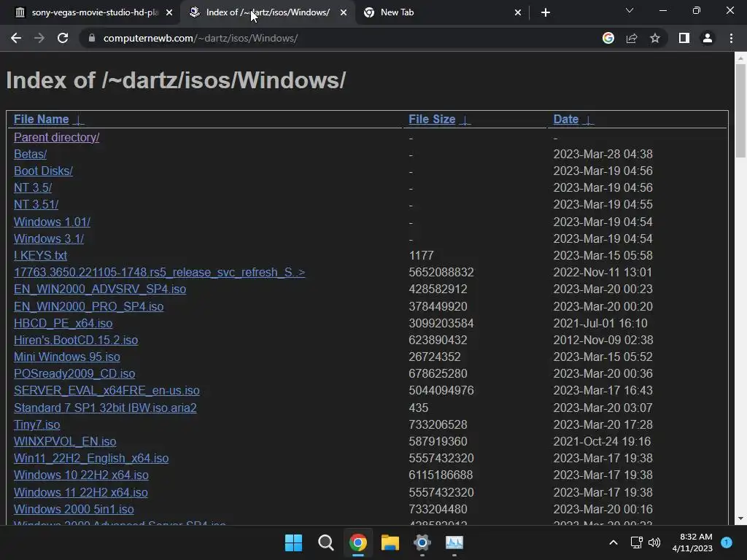Sort by File Name column
Viewport: 747px width, 560px height.
click(x=42, y=119)
